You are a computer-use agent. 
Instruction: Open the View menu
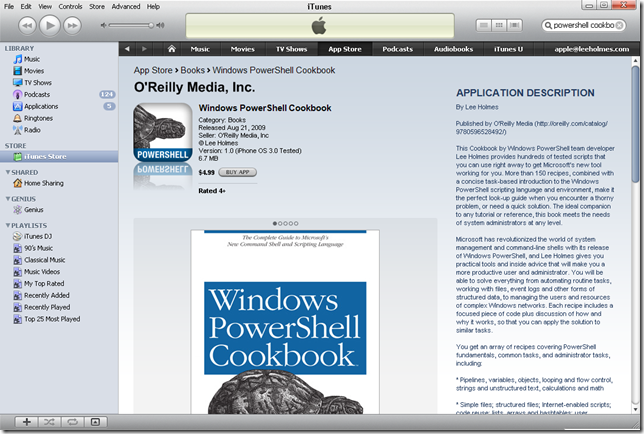tap(45, 7)
